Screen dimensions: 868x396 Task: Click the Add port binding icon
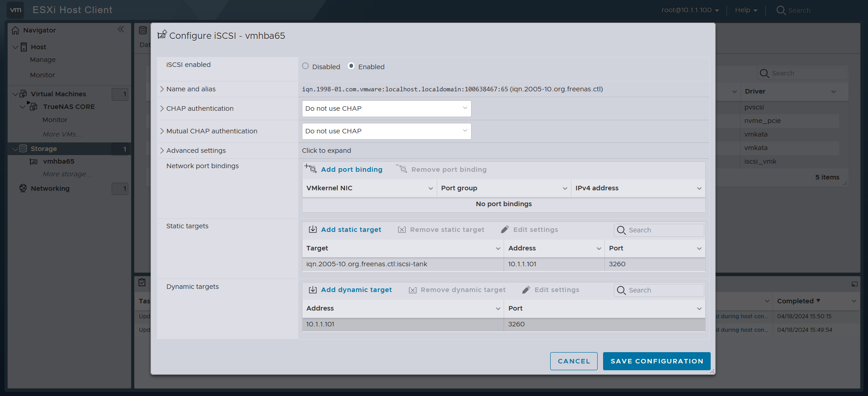pos(311,169)
